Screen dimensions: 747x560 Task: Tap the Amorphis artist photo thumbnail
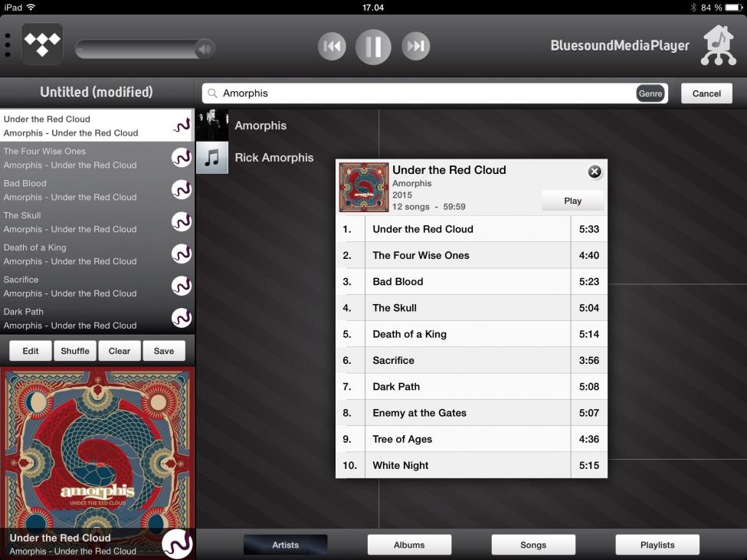212,125
